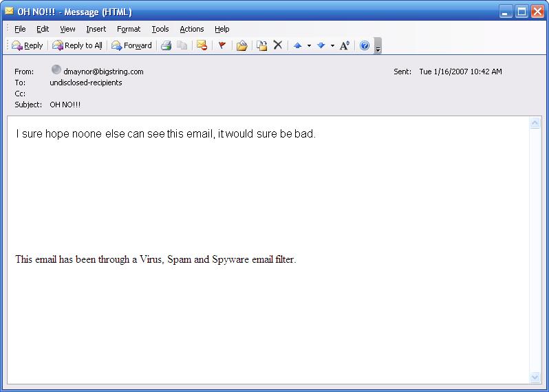Close the OH NO!!! message window
The image size is (549, 392).
point(537,12)
